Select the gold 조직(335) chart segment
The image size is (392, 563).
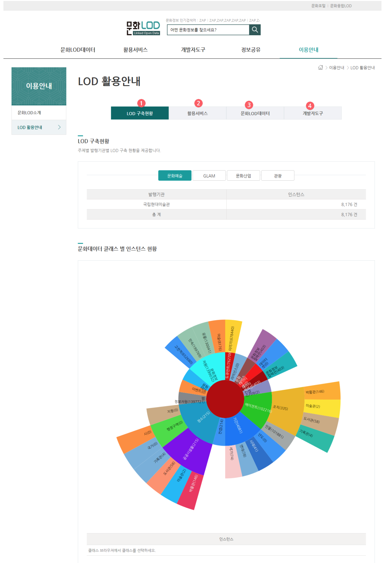(x=286, y=409)
